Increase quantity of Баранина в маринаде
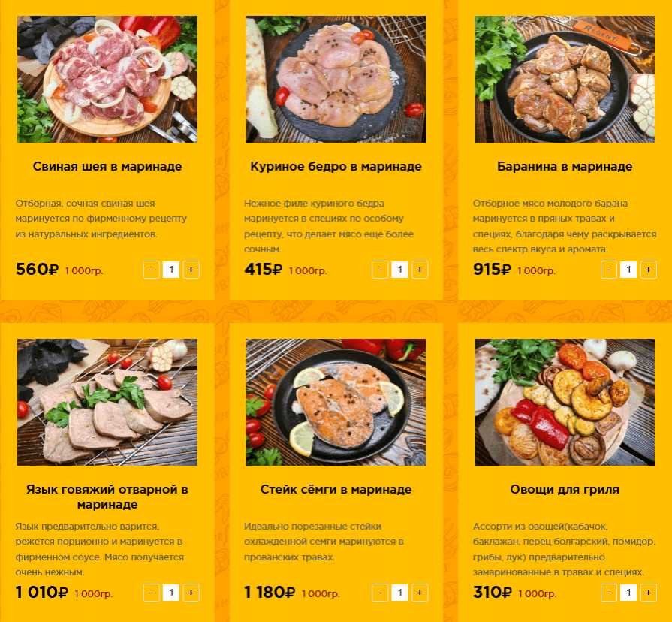The width and height of the screenshot is (672, 622). pos(649,270)
